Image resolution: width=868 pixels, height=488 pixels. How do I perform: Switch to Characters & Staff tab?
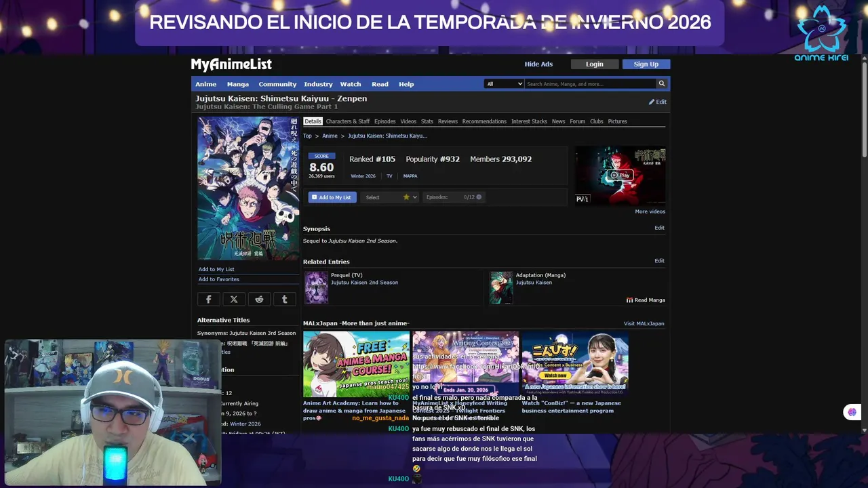click(348, 121)
